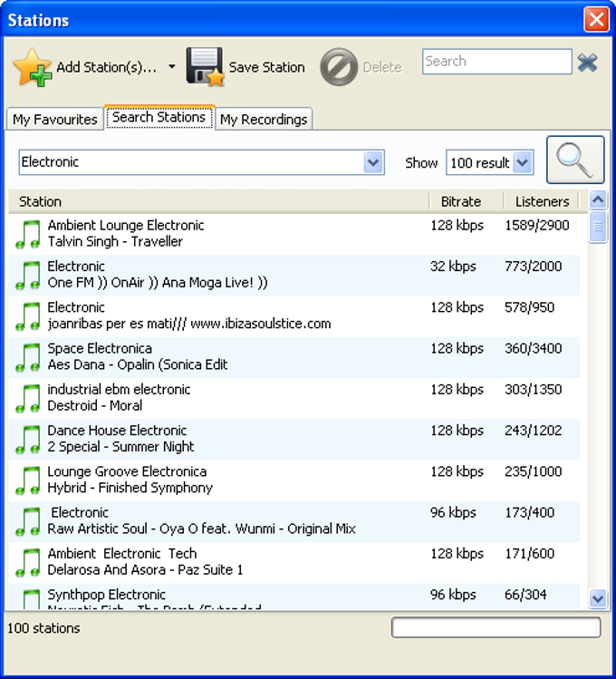Select 'Destroid - Moral' track text
616x679 pixels.
(95, 405)
